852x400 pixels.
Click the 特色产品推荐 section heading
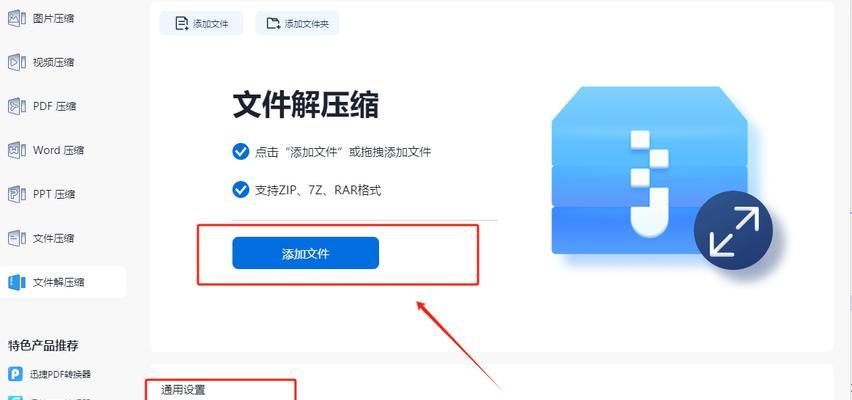coord(43,345)
